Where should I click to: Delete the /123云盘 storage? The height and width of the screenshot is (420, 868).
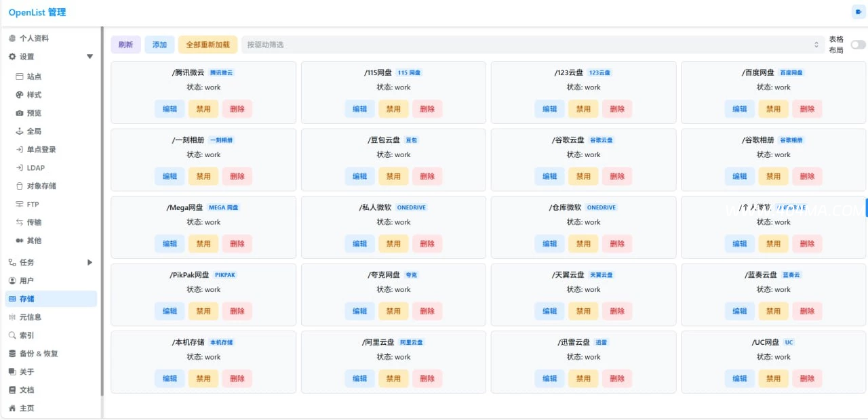pyautogui.click(x=617, y=109)
